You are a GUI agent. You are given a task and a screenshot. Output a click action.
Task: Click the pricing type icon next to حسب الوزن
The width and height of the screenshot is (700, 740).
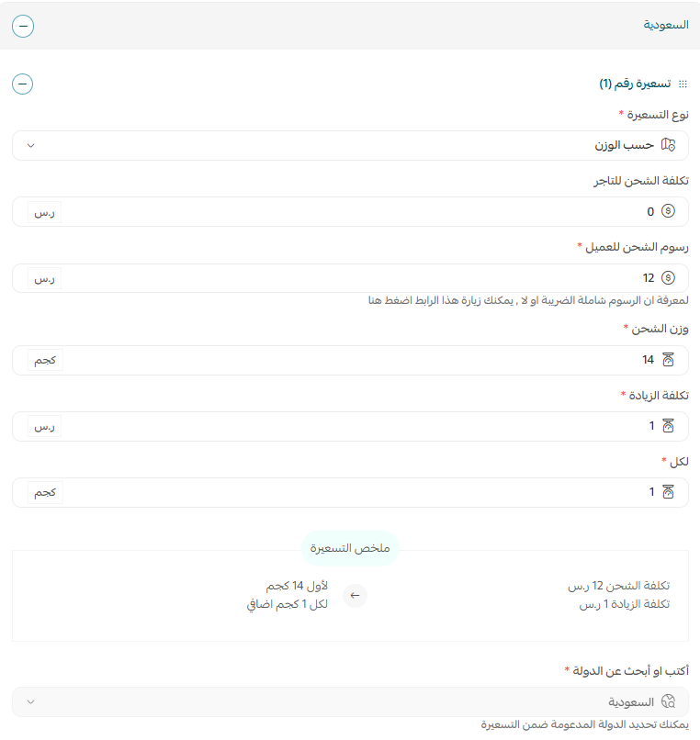[670, 145]
